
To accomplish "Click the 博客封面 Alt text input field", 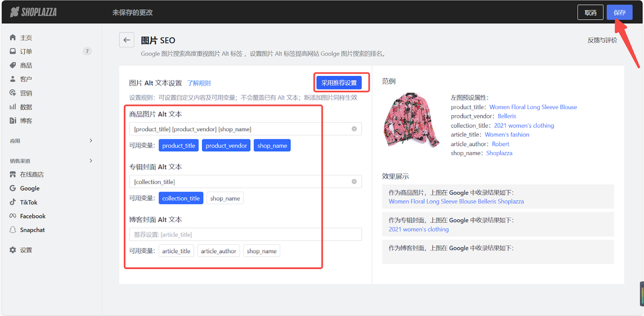I will click(245, 234).
